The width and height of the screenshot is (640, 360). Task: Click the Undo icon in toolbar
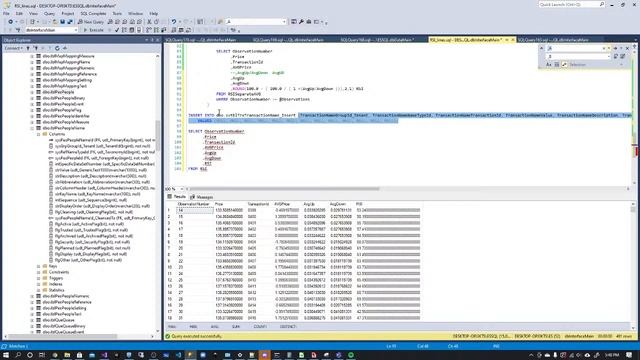click(174, 22)
